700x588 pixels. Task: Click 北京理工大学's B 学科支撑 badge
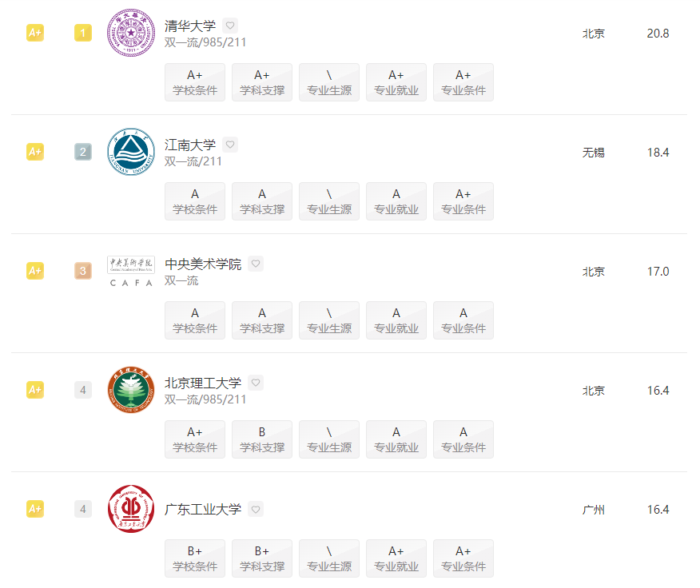(262, 439)
